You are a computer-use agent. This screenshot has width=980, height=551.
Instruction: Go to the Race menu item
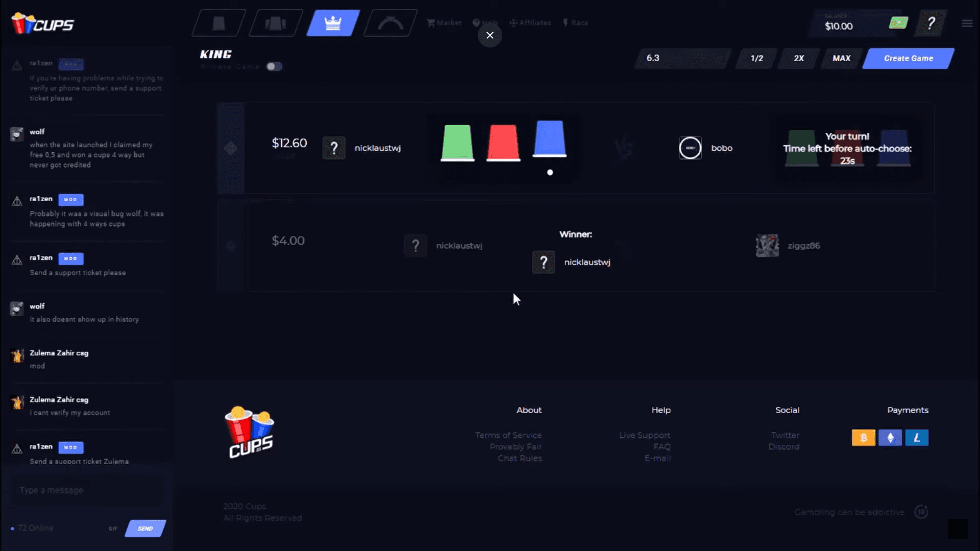click(575, 23)
